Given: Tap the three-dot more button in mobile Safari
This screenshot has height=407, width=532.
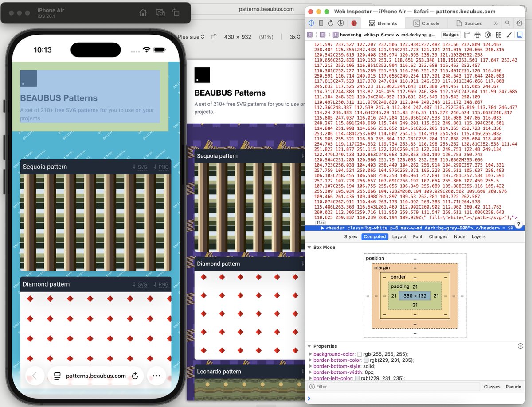Looking at the screenshot, I should [156, 376].
